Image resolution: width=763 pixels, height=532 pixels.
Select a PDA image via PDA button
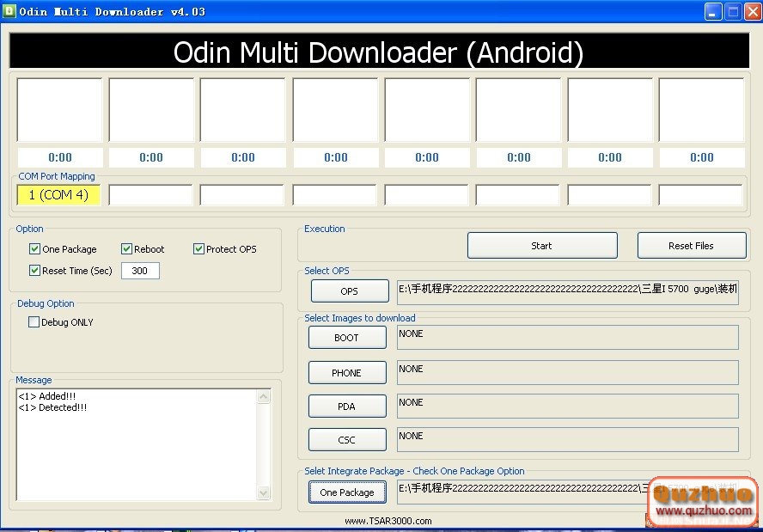pos(347,407)
